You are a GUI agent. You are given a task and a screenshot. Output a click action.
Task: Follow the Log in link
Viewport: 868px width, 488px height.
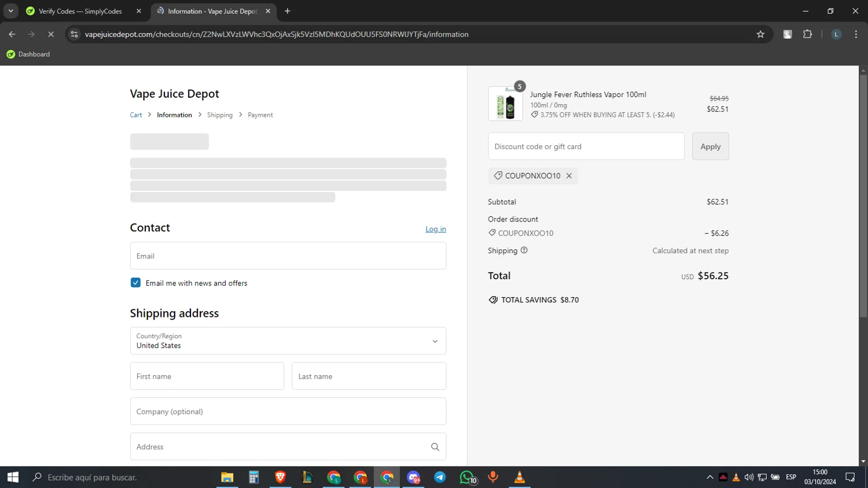coord(436,229)
